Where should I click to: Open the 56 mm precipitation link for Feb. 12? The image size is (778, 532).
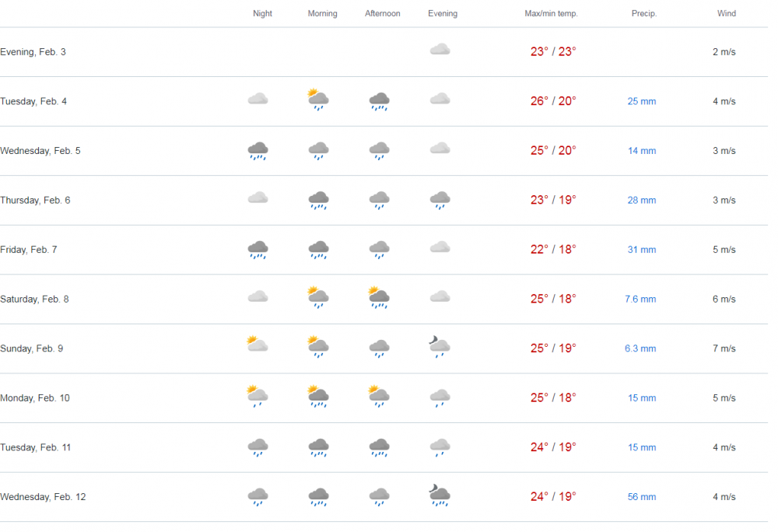(x=641, y=496)
